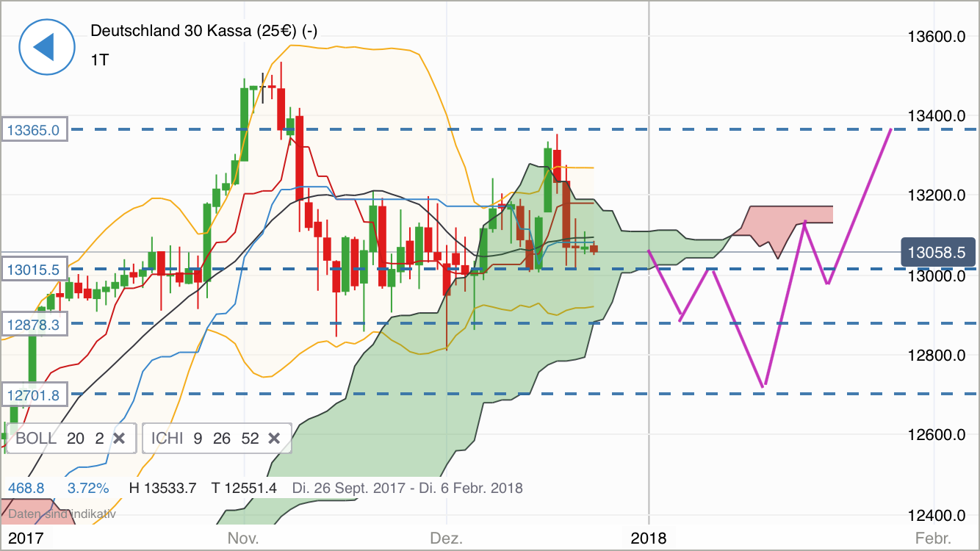Viewport: 980px width, 551px height.
Task: Click the 468.8 points change value
Action: click(26, 488)
